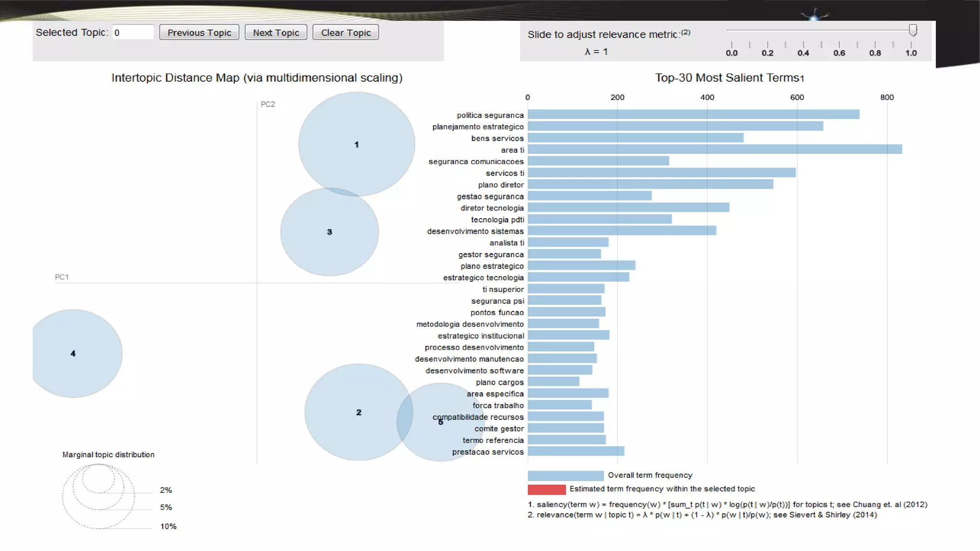
Task: Click the Next Topic button
Action: [276, 33]
